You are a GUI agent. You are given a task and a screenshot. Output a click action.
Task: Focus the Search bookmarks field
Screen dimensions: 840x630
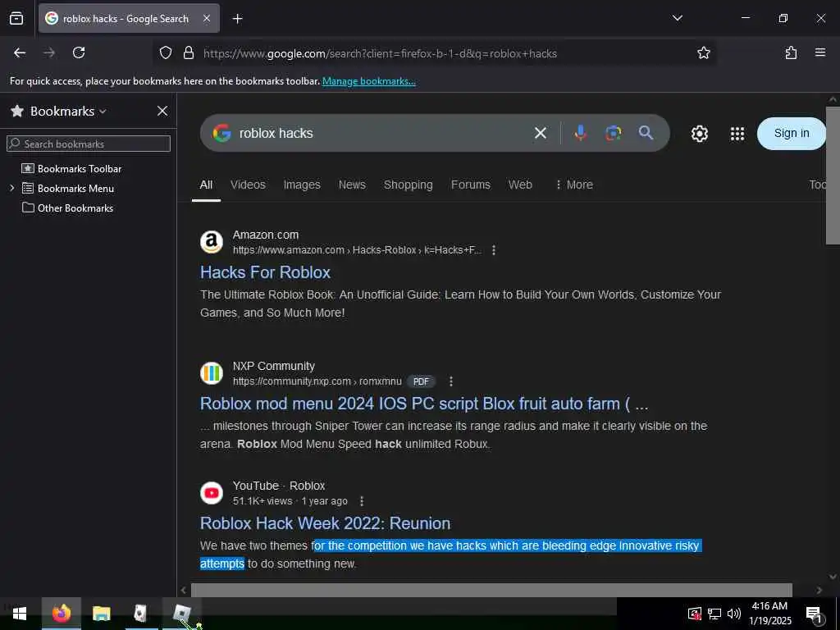89,144
